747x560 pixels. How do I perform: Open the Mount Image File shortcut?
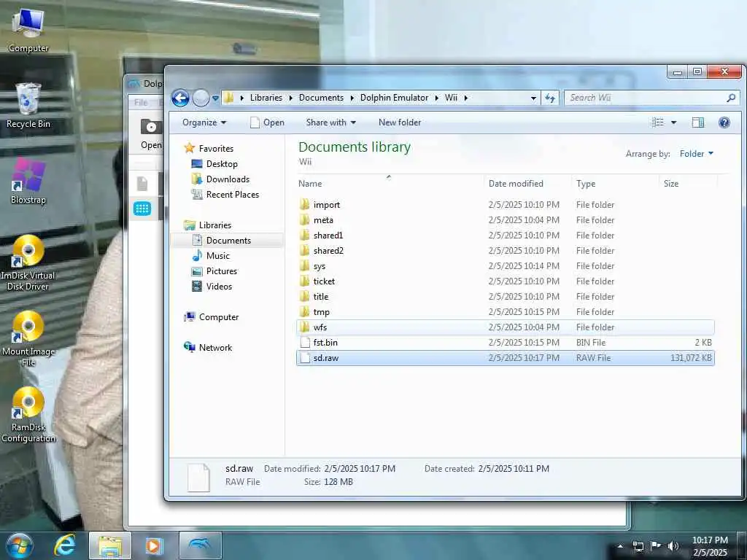tap(28, 338)
